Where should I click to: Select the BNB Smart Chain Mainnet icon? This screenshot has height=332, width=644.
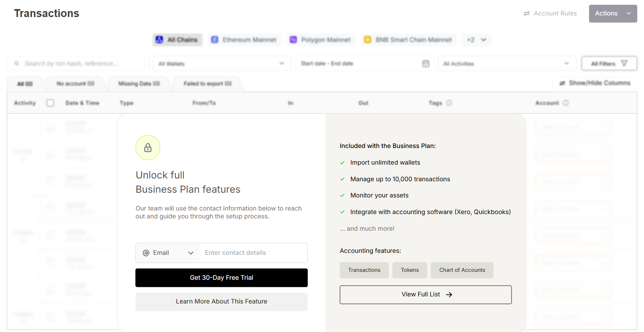point(368,40)
